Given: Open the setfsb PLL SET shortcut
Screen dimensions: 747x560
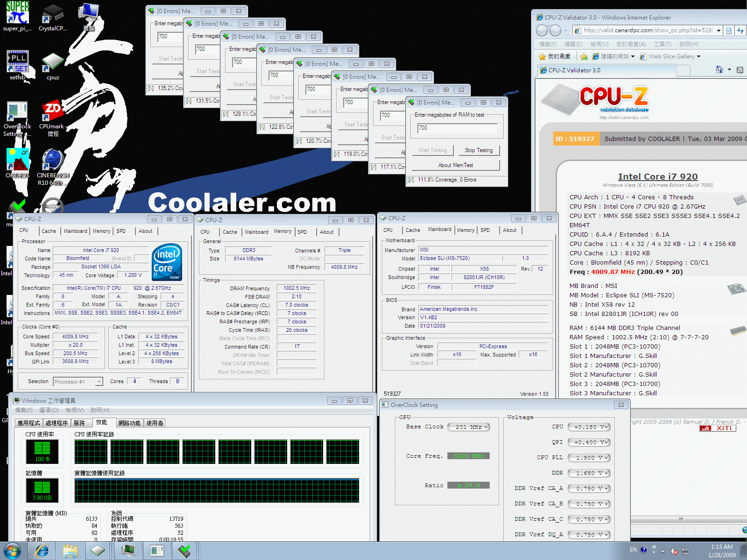Looking at the screenshot, I should tap(17, 65).
